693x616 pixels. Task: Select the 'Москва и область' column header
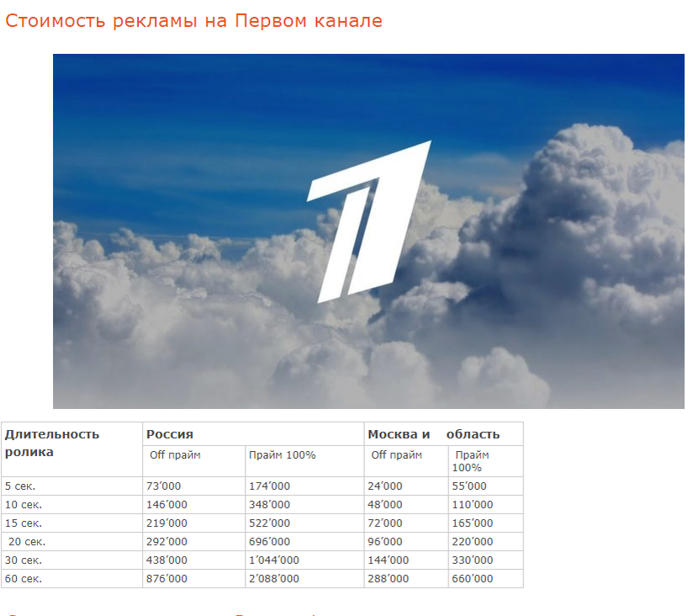(443, 434)
